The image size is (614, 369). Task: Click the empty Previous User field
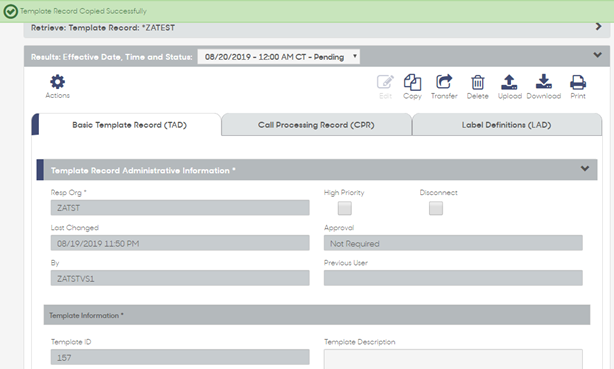click(x=453, y=278)
